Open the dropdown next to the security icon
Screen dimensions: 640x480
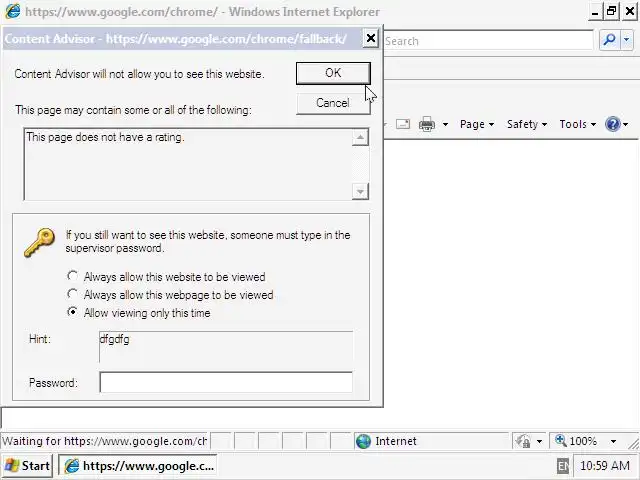point(539,441)
